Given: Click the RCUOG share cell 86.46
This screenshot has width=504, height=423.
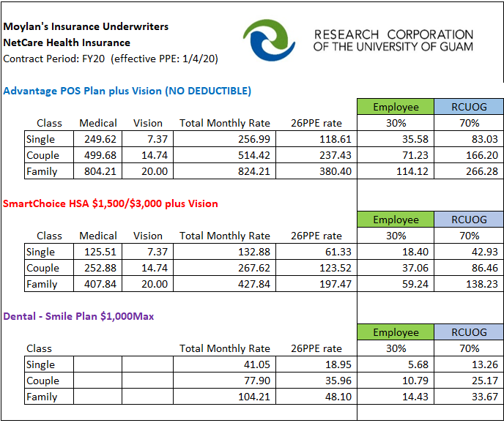Looking at the screenshot, I should 469,268.
